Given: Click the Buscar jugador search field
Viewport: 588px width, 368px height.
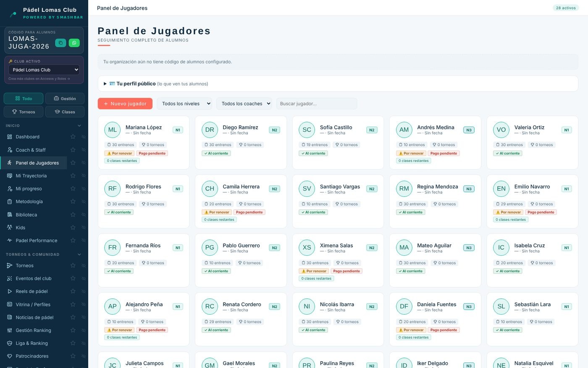Looking at the screenshot, I should 317,103.
